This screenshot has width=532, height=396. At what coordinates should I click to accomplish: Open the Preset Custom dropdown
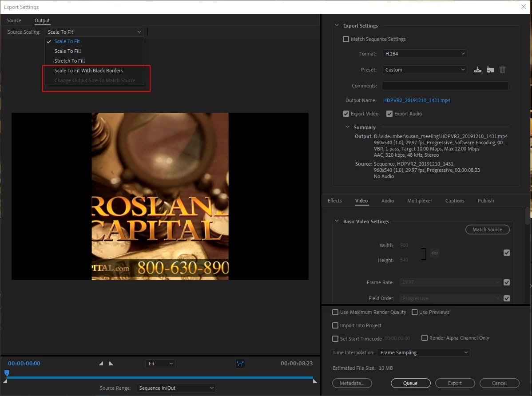424,70
